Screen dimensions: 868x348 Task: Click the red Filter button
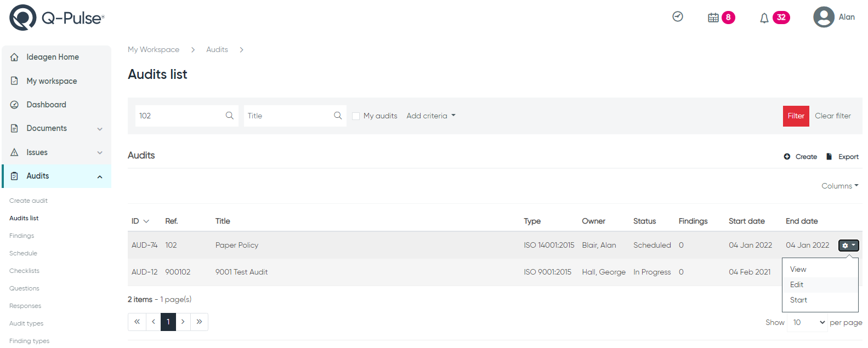click(x=796, y=116)
